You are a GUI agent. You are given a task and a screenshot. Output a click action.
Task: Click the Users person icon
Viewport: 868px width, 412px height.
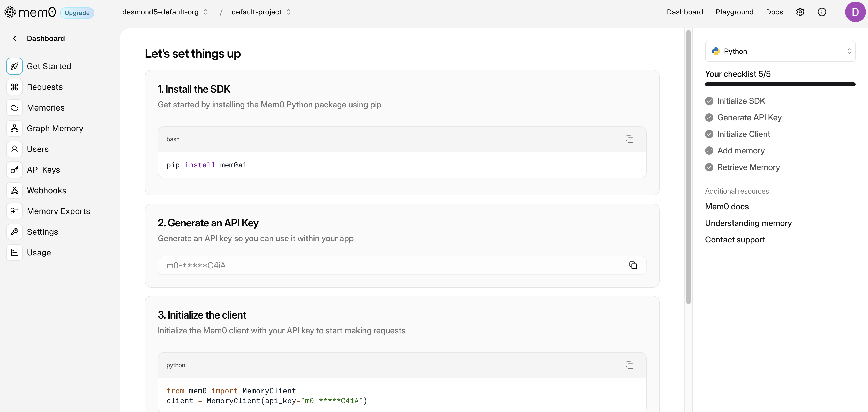coord(14,149)
